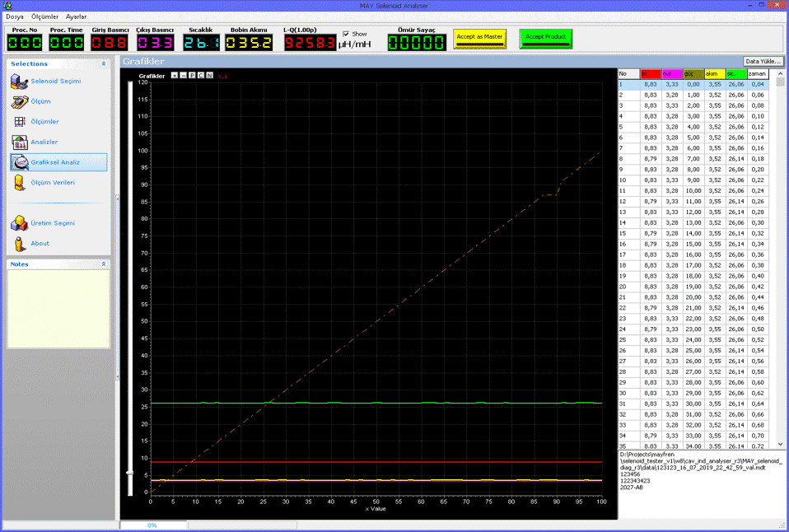
Task: Open the Selenoid Seçimi link
Action: point(56,82)
